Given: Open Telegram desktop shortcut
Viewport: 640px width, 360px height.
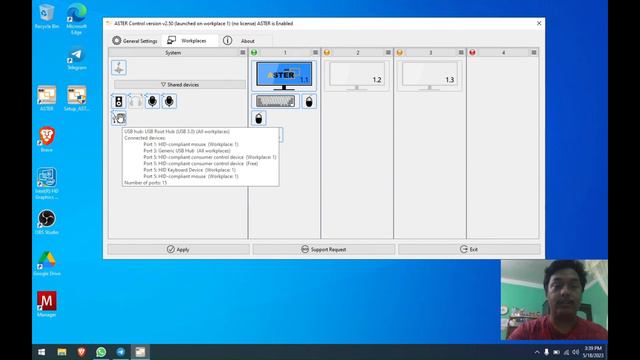Looking at the screenshot, I should (x=76, y=58).
